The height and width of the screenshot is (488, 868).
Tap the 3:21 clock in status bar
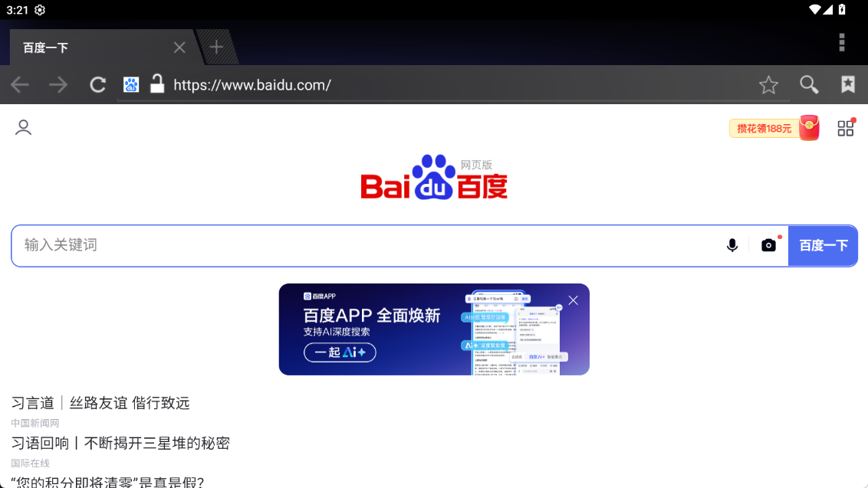click(x=17, y=10)
